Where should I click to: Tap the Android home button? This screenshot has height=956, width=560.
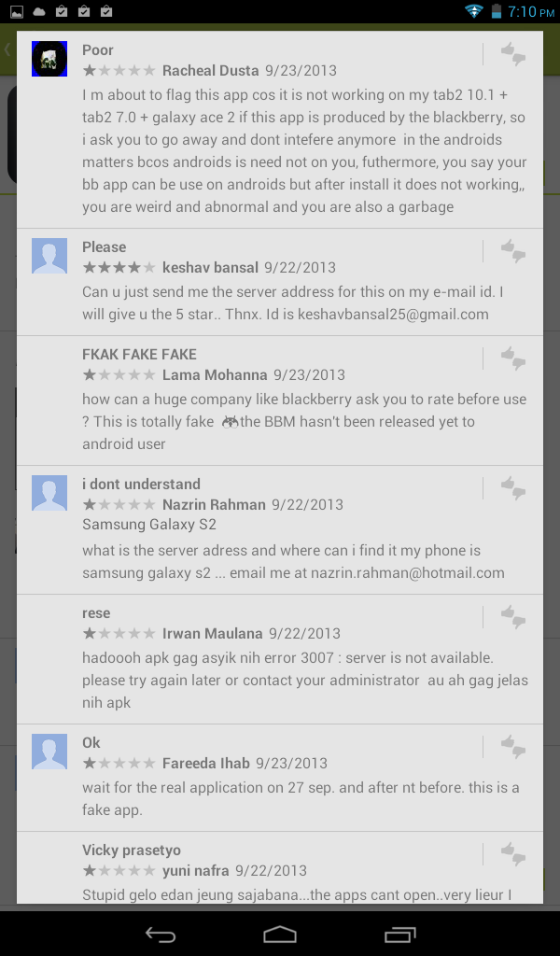point(280,934)
